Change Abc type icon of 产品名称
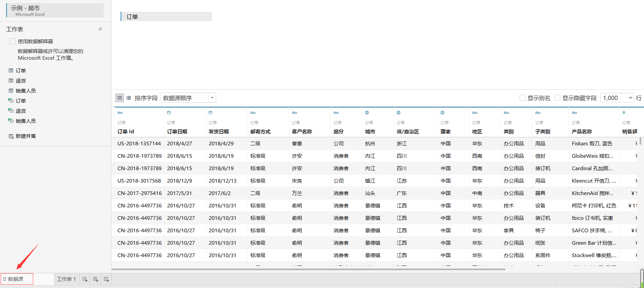This screenshot has width=644, height=288. click(x=575, y=113)
